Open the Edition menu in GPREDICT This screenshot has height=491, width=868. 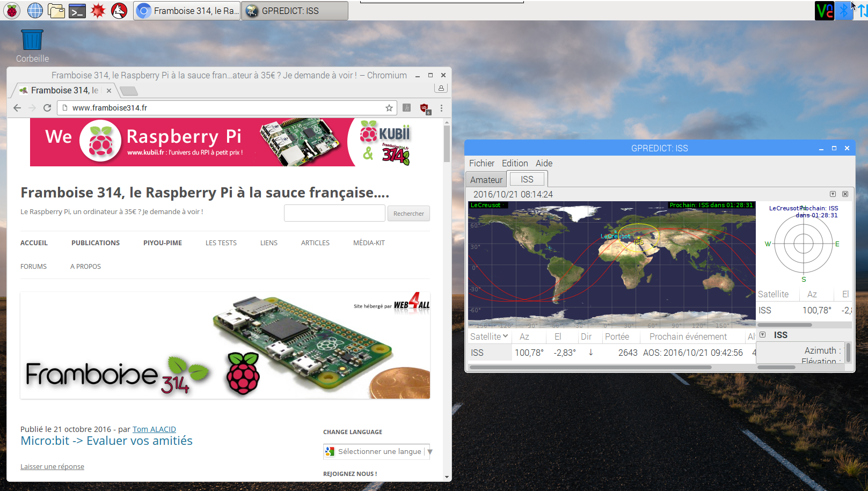515,163
